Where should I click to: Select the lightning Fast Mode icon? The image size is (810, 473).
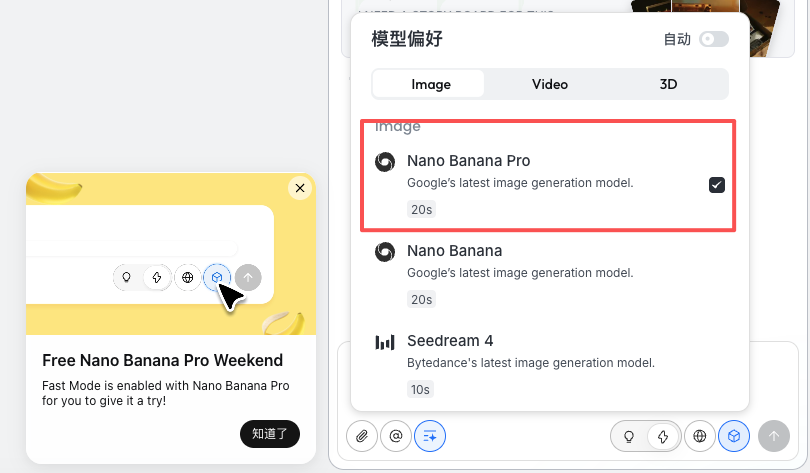coord(663,436)
